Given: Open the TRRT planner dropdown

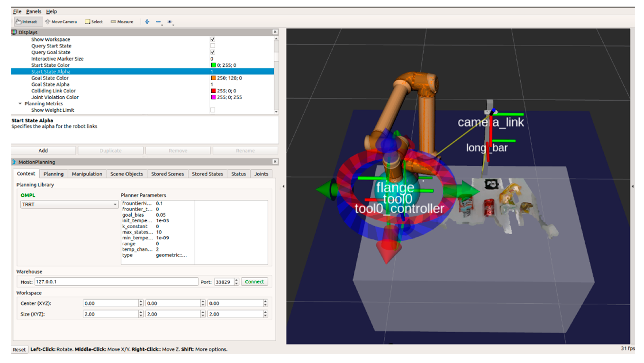Looking at the screenshot, I should (x=69, y=205).
